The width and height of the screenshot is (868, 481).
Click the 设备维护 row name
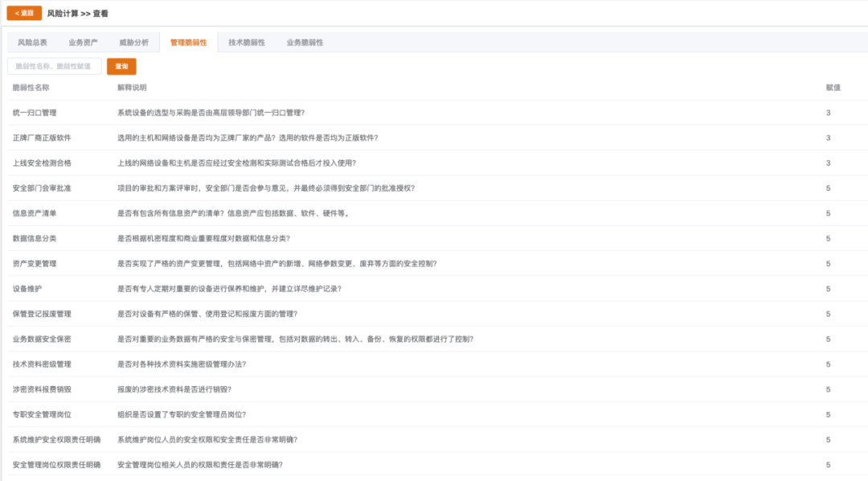pos(27,289)
